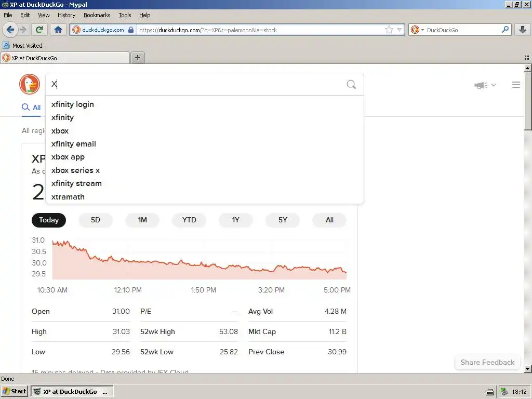Select the Today chart range
The width and height of the screenshot is (532, 399).
pos(49,220)
